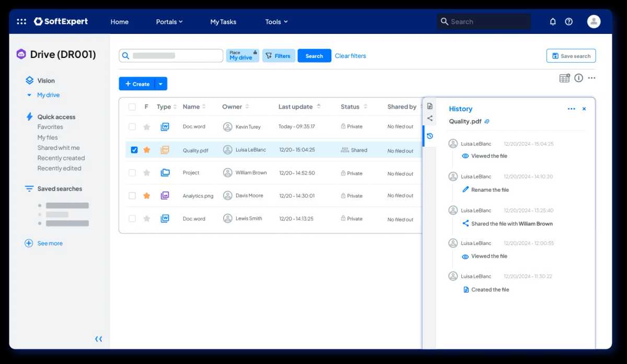
Task: Go to My Tasks in top navigation
Action: click(x=223, y=22)
